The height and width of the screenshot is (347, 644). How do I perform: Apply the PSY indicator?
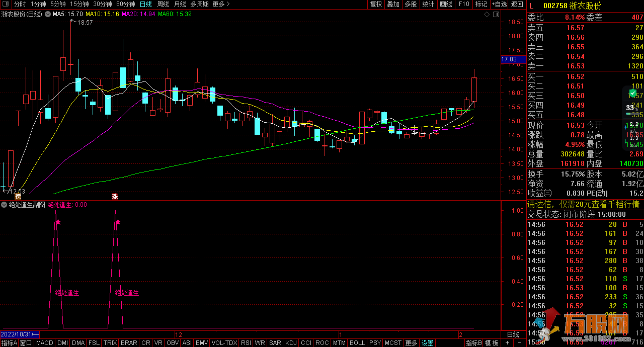tap(375, 343)
